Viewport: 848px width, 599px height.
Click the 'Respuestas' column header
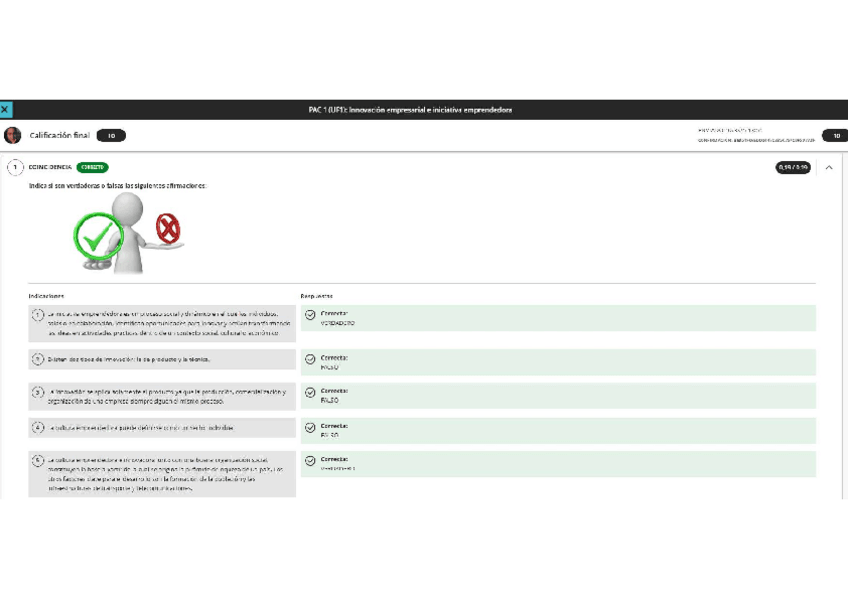tap(316, 296)
